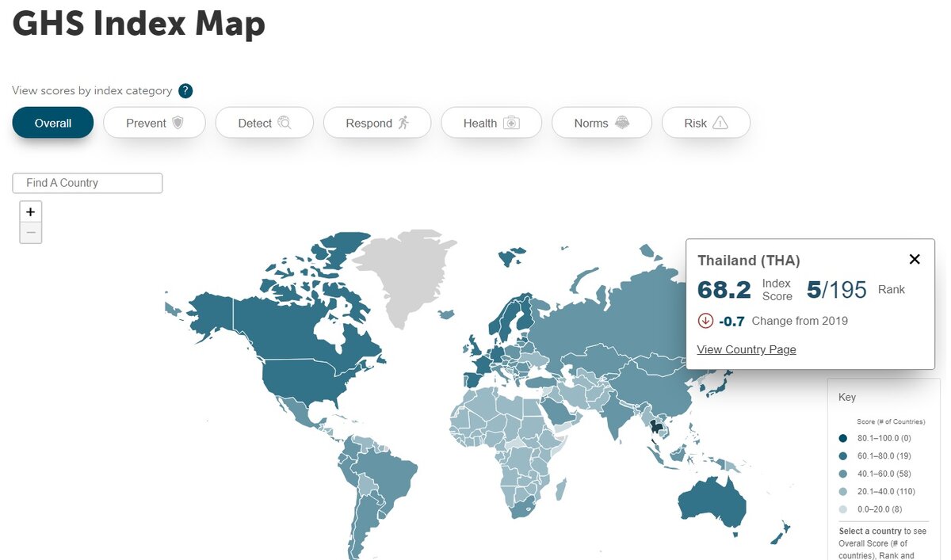Click the red change-from-2019 arrow icon
The image size is (951, 560).
[705, 321]
